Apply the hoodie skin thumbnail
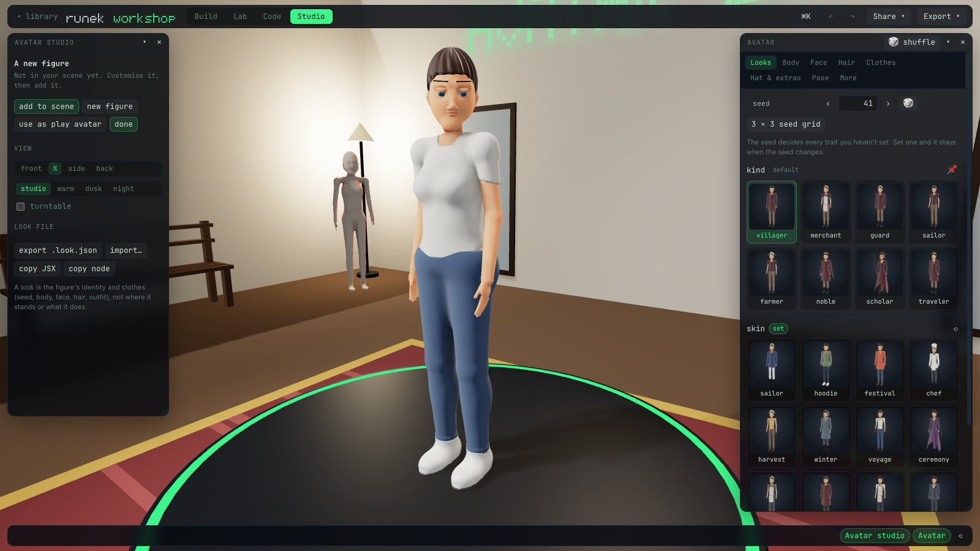The image size is (980, 551). coord(826,370)
